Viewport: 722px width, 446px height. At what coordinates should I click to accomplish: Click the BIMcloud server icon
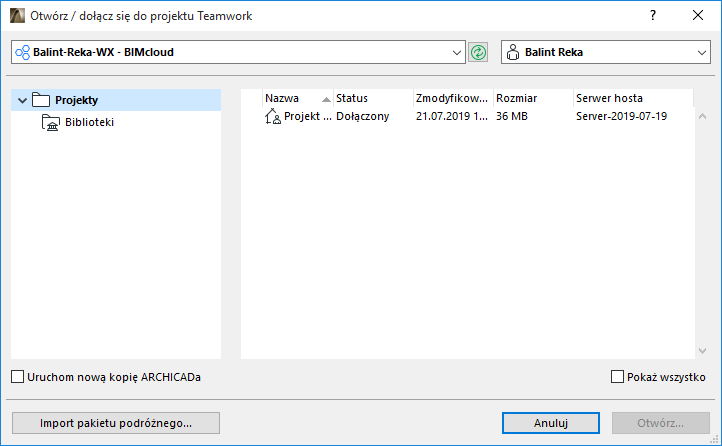coord(22,52)
